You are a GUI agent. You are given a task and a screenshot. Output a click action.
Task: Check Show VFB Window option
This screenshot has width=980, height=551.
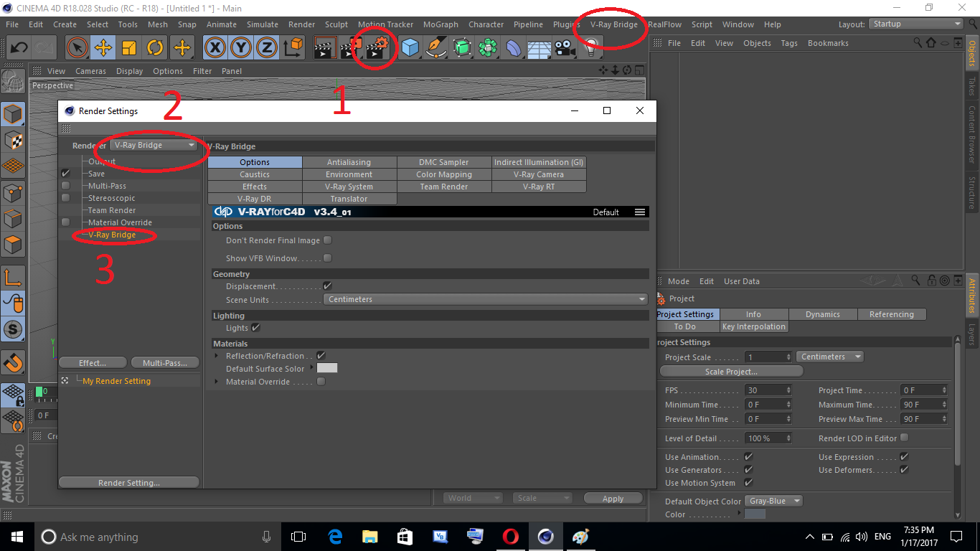pos(328,258)
